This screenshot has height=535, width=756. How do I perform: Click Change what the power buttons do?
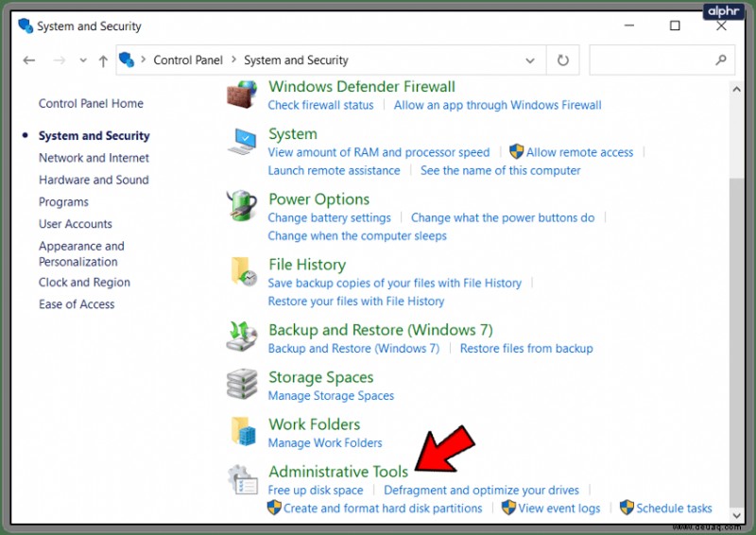point(503,218)
